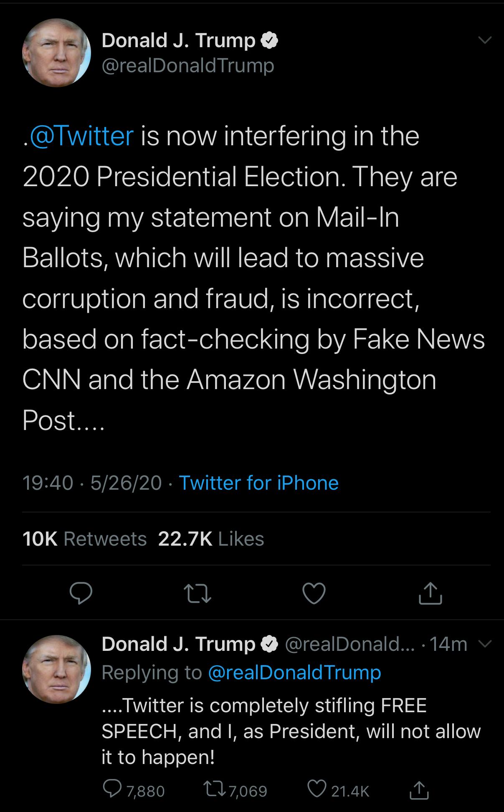Reply to the main tweet
504x812 pixels.
[x=81, y=593]
